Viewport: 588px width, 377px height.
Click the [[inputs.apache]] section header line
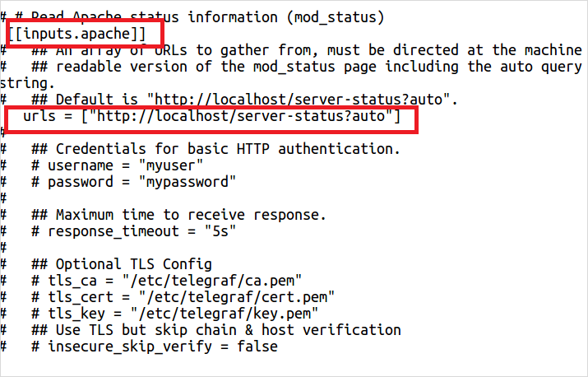coord(76,34)
